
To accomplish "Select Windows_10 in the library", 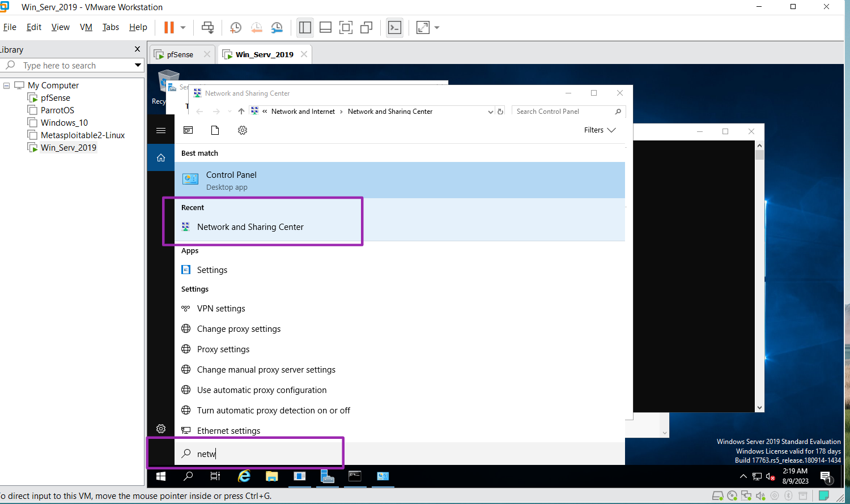I will (64, 123).
